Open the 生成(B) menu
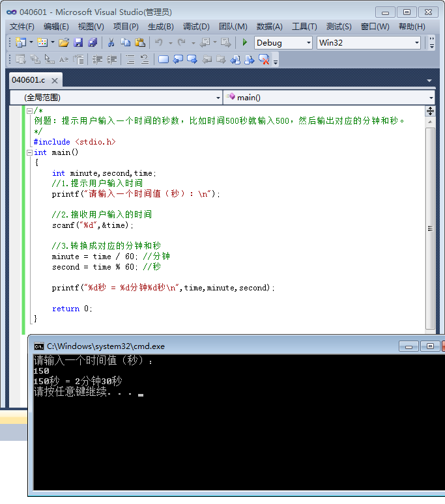This screenshot has width=445, height=504. 161,26
